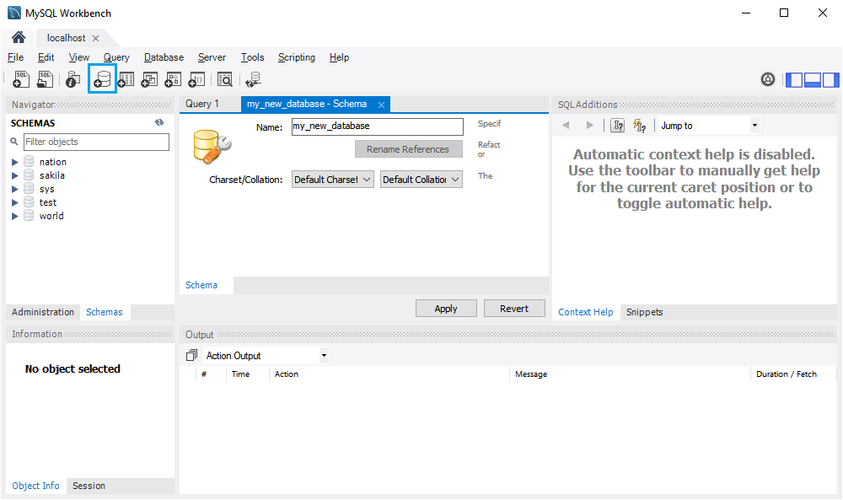Expand the nation schema
The image size is (843, 500).
(x=15, y=162)
